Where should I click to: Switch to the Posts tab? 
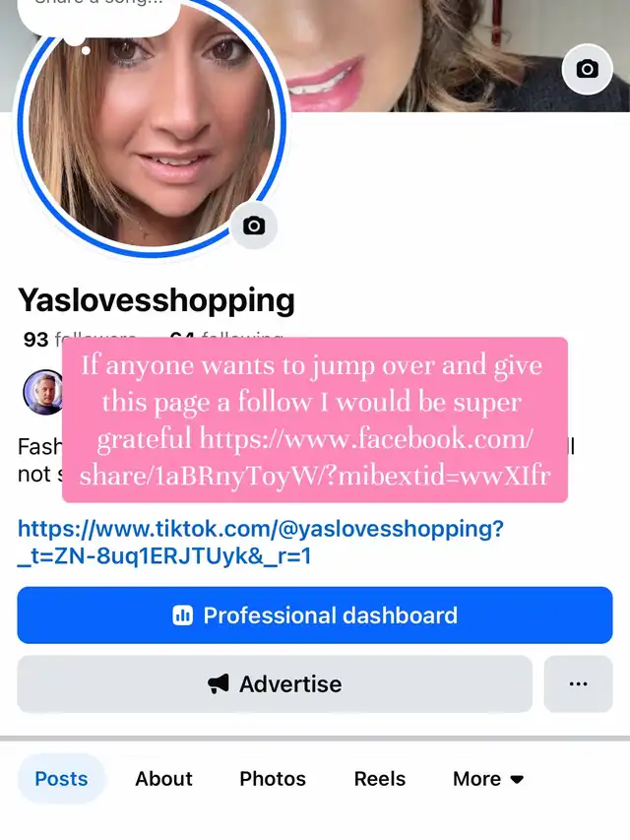click(x=61, y=778)
